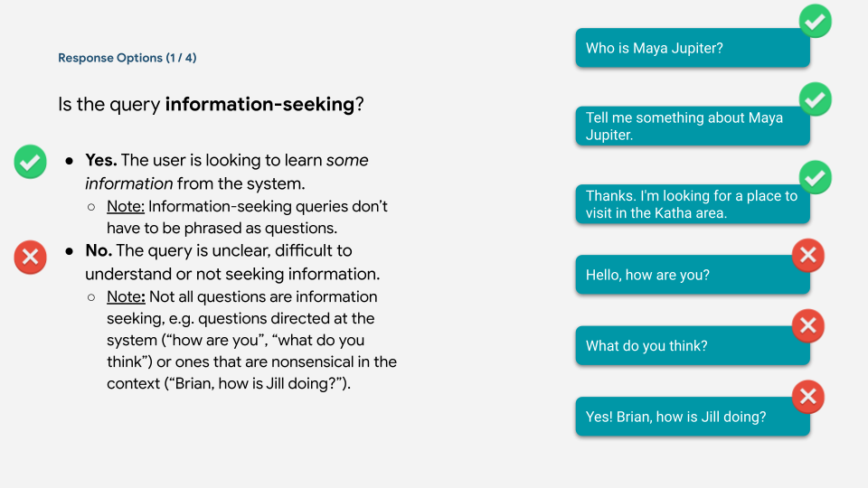Click the green checkmark beside the Yes option
Viewport: 868px width, 488px height.
point(31,163)
